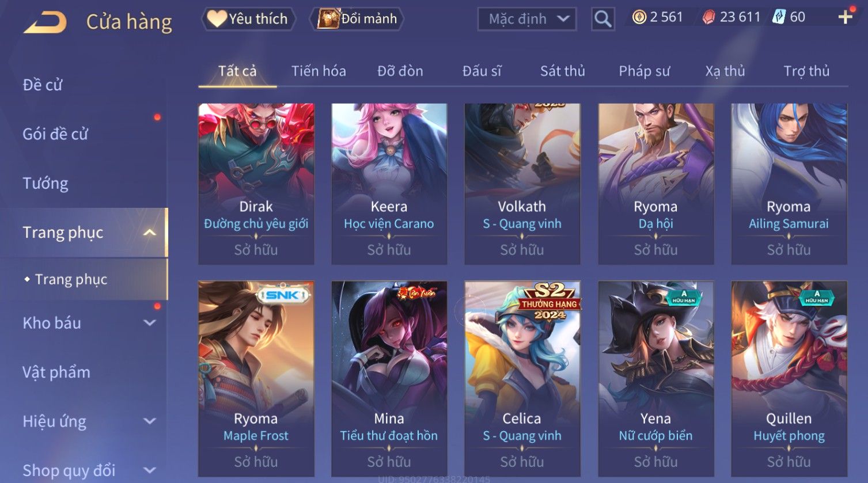
Task: Expand the Hiệu ứng sidebar section
Action: tap(150, 421)
